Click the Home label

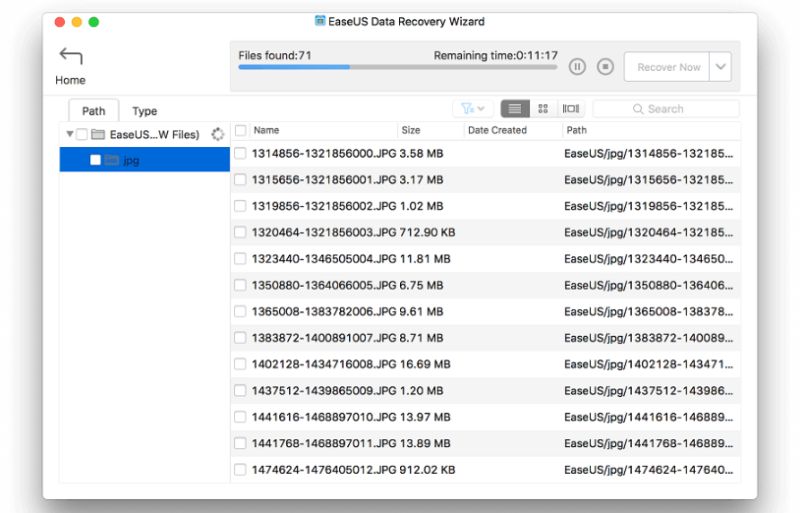[x=70, y=80]
